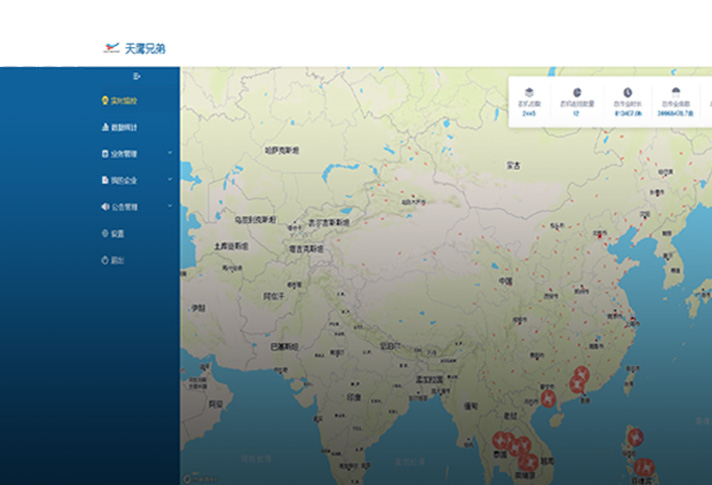This screenshot has height=485, width=712.
Task: Select the upper drone marker in the Philippines
Action: [x=635, y=437]
